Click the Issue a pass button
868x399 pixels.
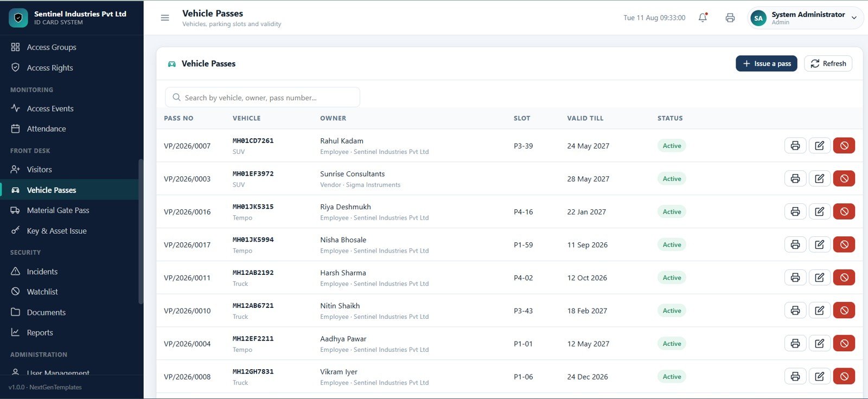click(767, 63)
